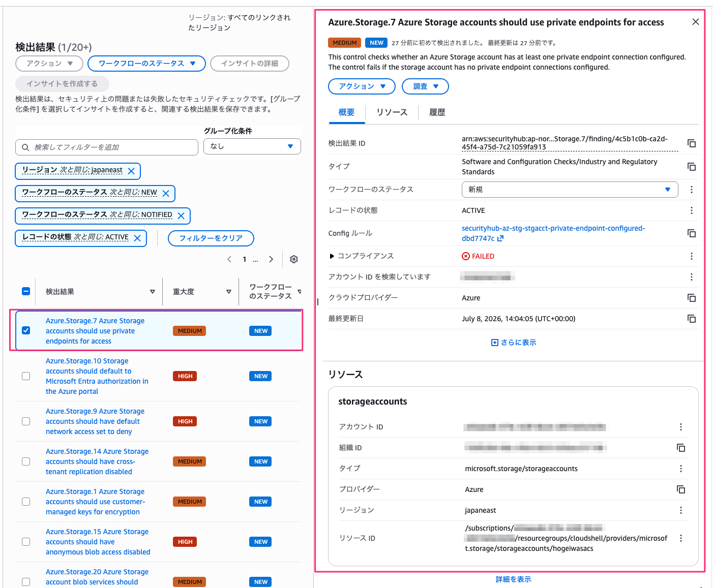The width and height of the screenshot is (713, 588).
Task: Click the ワークフローのステータス column header
Action: (271, 292)
